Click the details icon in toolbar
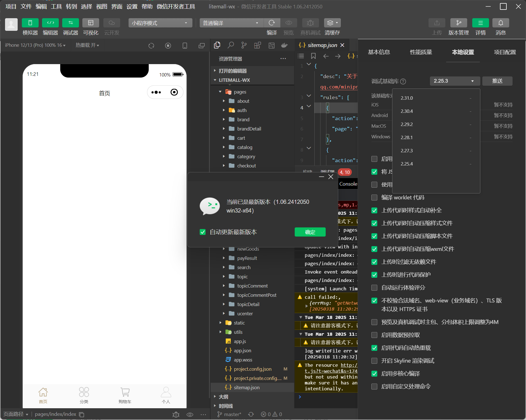Image resolution: width=526 pixels, height=420 pixels. coord(480,23)
